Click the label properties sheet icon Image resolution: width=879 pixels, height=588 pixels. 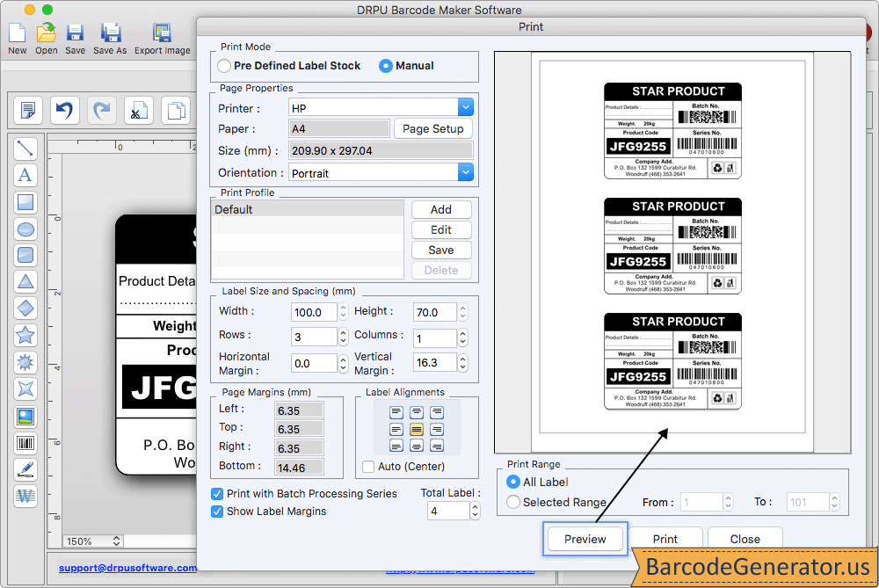28,110
